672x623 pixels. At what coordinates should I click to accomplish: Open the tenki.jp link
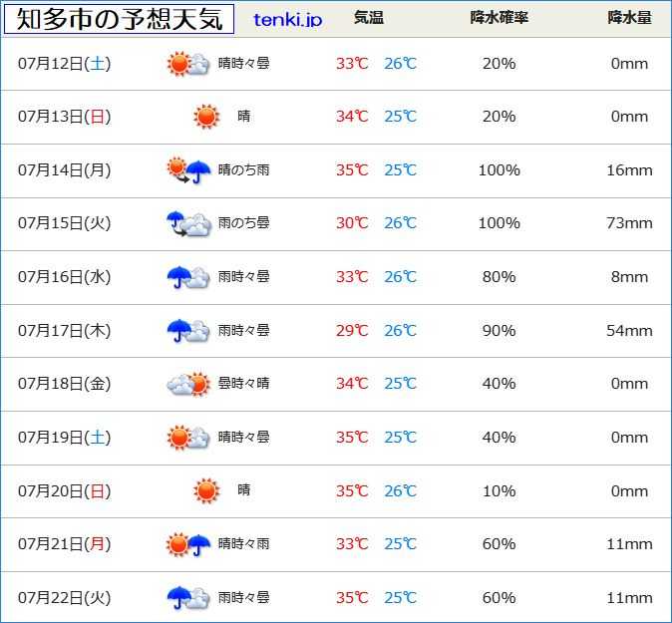(287, 20)
